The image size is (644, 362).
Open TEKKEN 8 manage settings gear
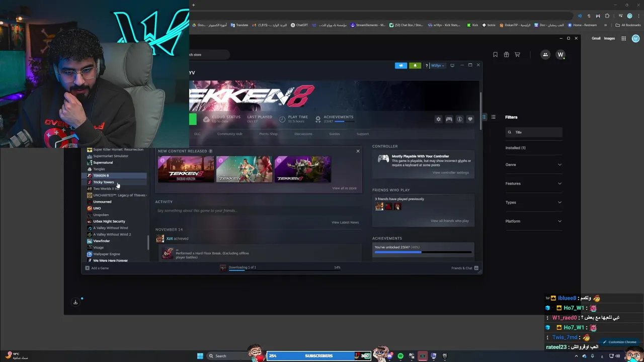(x=438, y=119)
